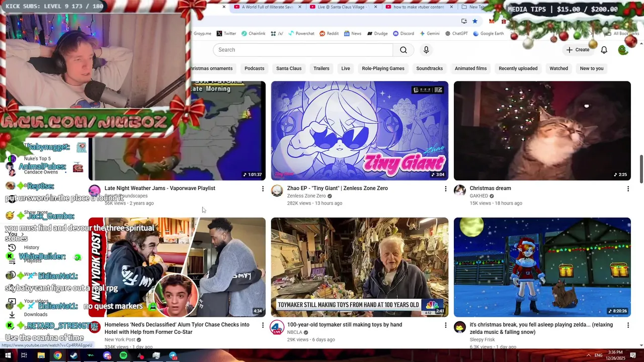Open the ChatGPT bookmark
The height and width of the screenshot is (362, 644).
click(x=456, y=34)
